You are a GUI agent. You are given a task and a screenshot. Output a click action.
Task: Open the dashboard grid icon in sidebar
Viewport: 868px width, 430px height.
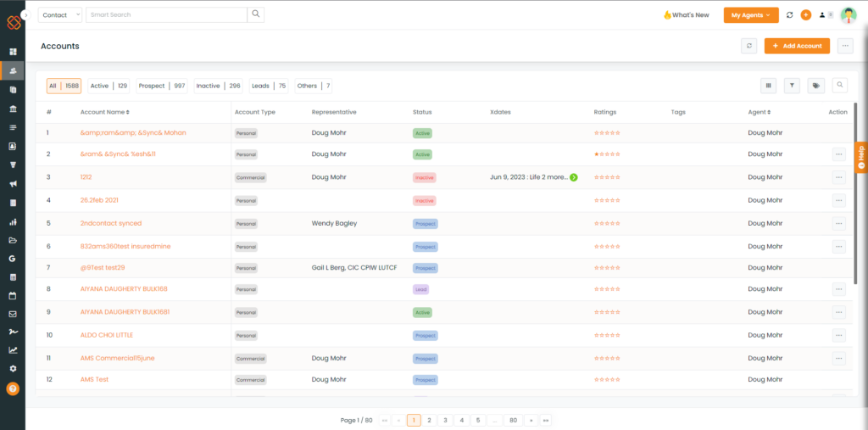tap(13, 52)
